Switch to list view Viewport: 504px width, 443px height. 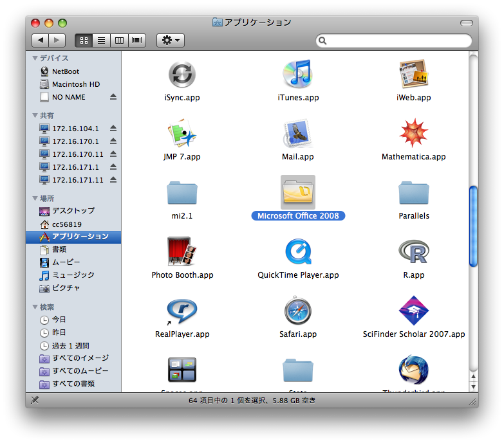pyautogui.click(x=101, y=41)
